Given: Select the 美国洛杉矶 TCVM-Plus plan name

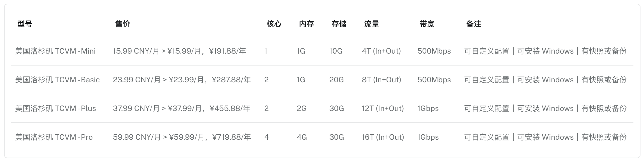Looking at the screenshot, I should [56, 109].
